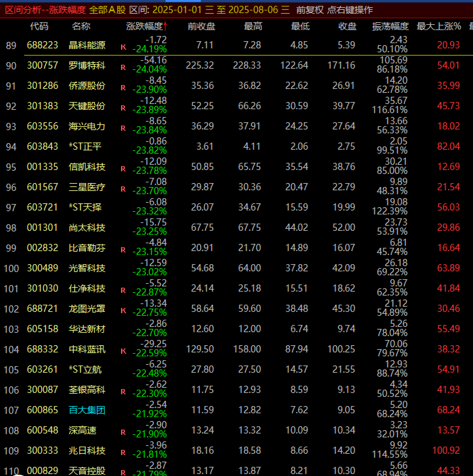
Task: Select stock code 301030
Action: (x=43, y=288)
